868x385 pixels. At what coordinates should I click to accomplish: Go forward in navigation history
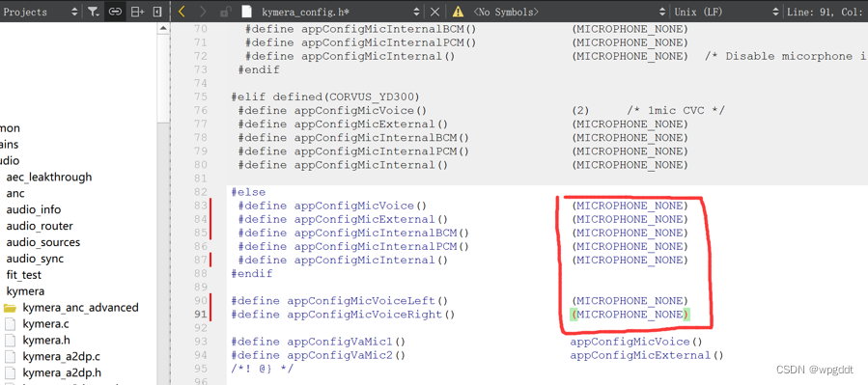tap(203, 11)
